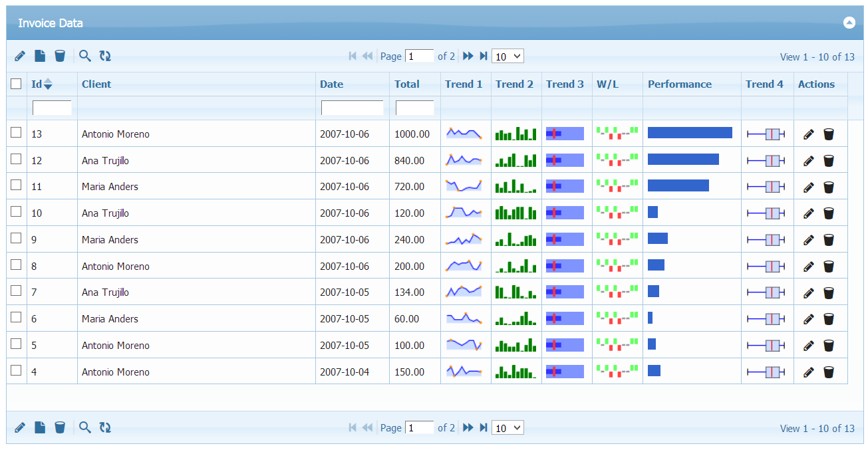Collapse the Invoice Data panel with the chevron

[x=849, y=22]
